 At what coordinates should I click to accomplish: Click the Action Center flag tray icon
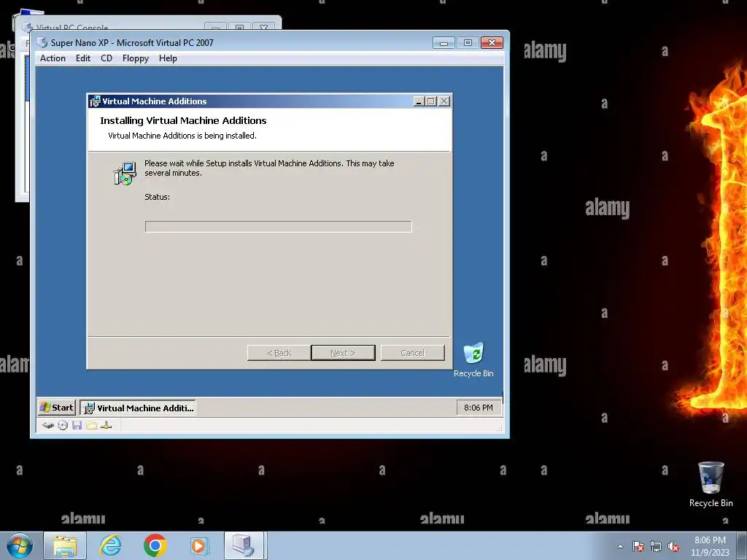(x=638, y=546)
